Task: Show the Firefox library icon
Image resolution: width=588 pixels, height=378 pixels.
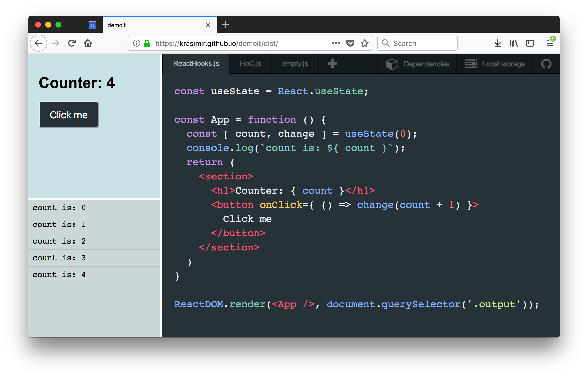Action: click(x=514, y=43)
